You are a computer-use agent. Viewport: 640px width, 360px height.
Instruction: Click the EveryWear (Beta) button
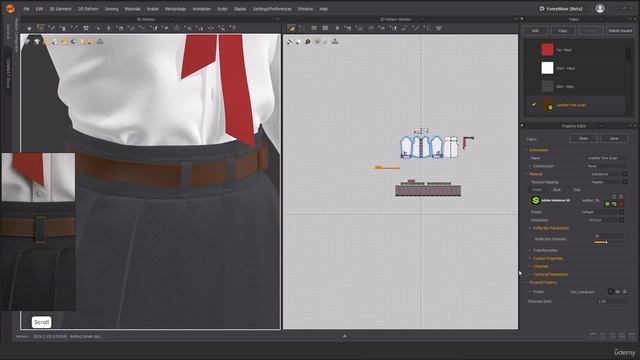pos(561,9)
